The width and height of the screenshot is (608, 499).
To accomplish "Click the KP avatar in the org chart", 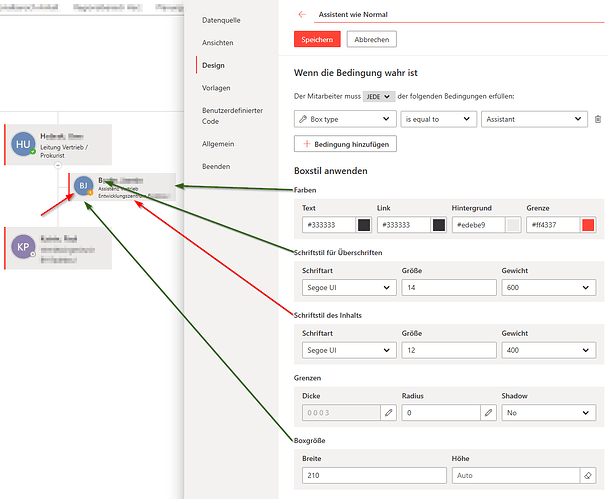I will click(23, 247).
